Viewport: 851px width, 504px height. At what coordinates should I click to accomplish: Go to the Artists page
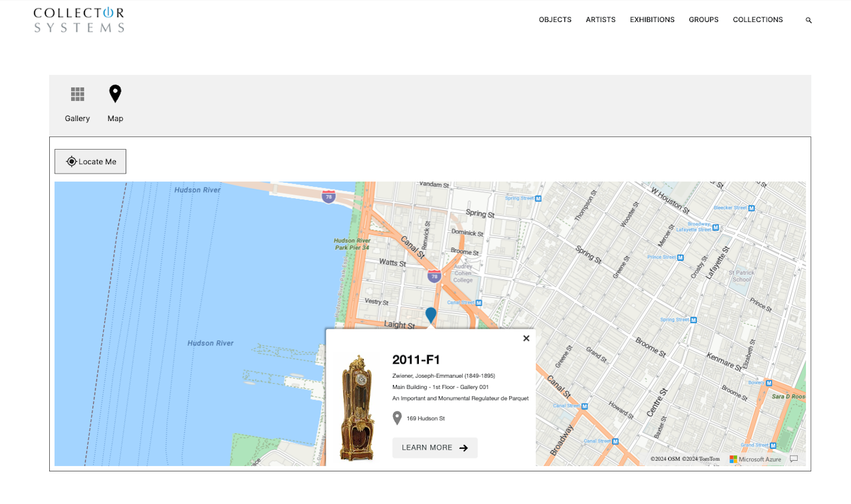coord(600,20)
